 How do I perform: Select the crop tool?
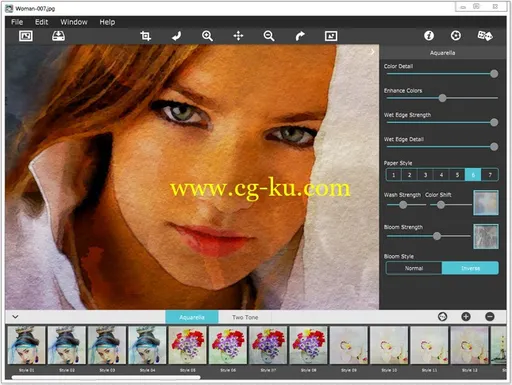(146, 36)
